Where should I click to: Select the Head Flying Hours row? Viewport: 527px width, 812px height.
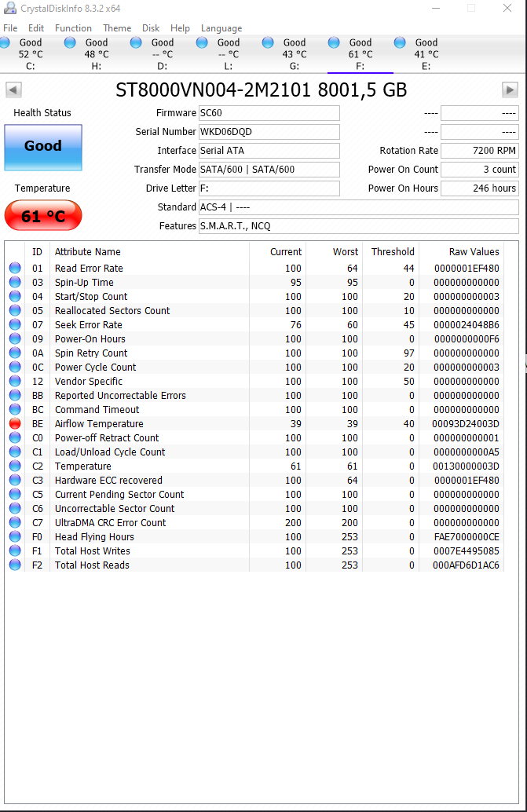256,537
